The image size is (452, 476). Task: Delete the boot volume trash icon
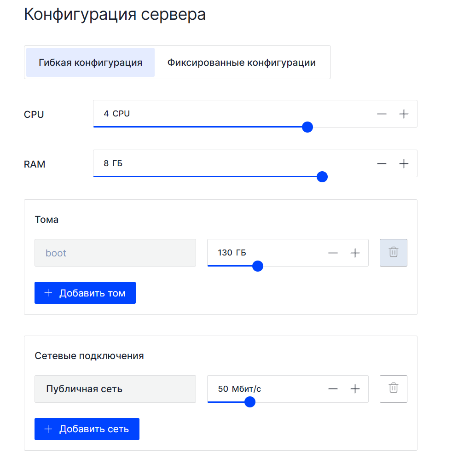[x=394, y=253]
